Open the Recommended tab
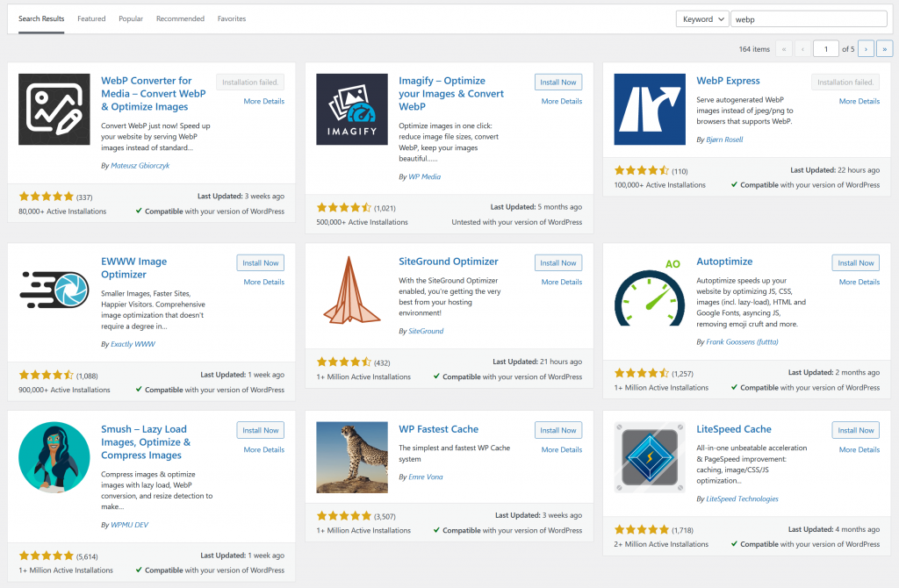This screenshot has height=588, width=899. [x=180, y=18]
